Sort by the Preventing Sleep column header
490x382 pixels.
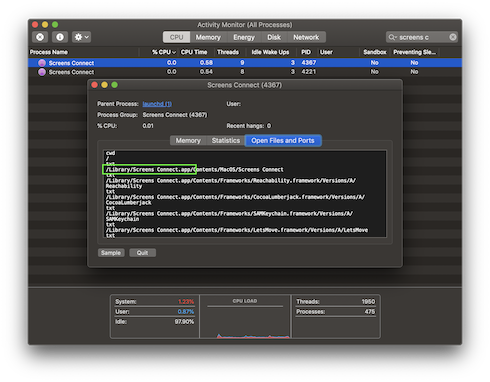(x=414, y=52)
